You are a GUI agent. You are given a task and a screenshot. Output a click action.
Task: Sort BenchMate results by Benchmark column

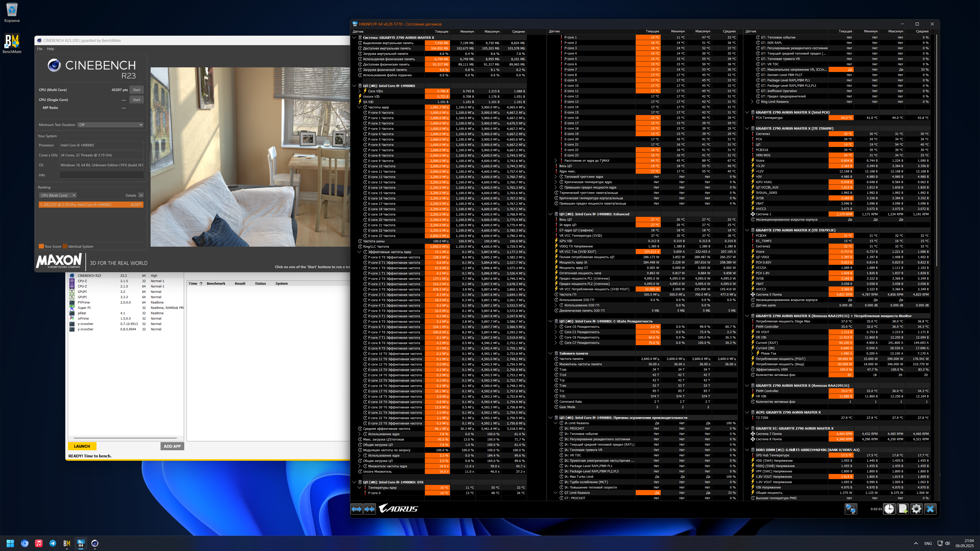point(216,284)
